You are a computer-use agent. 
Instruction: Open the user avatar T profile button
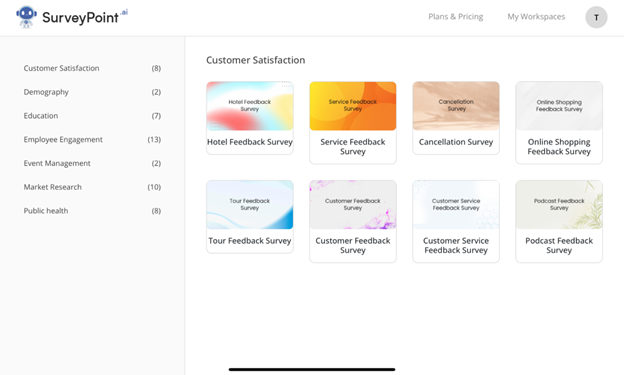pyautogui.click(x=596, y=17)
